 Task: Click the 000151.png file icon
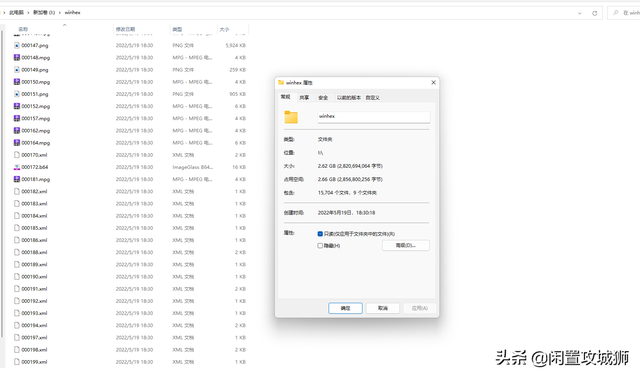pos(17,94)
